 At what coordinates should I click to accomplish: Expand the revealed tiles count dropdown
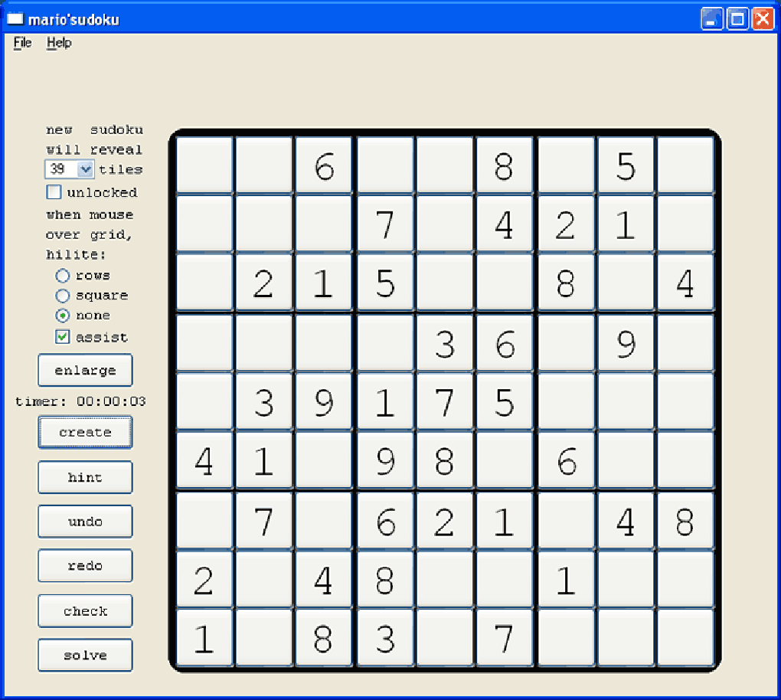(85, 169)
